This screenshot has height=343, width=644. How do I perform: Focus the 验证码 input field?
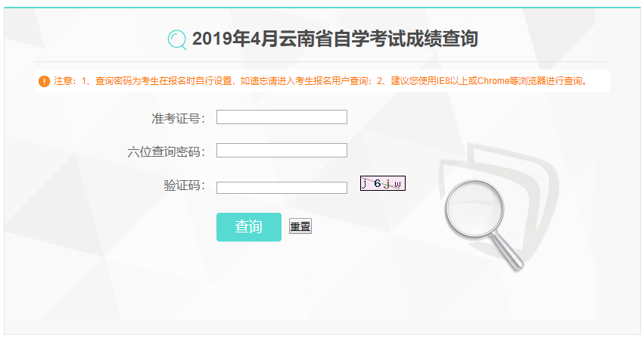[x=282, y=188]
